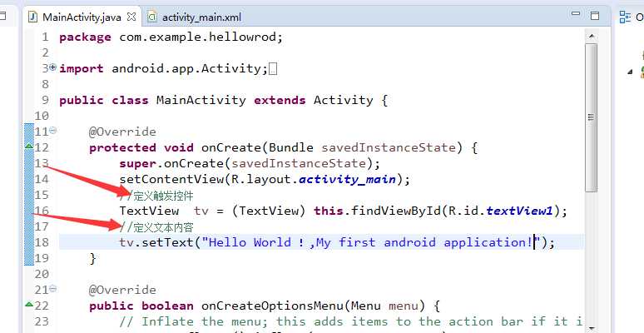Switch to the MainActivity.java tab
The height and width of the screenshot is (333, 644).
(82, 17)
